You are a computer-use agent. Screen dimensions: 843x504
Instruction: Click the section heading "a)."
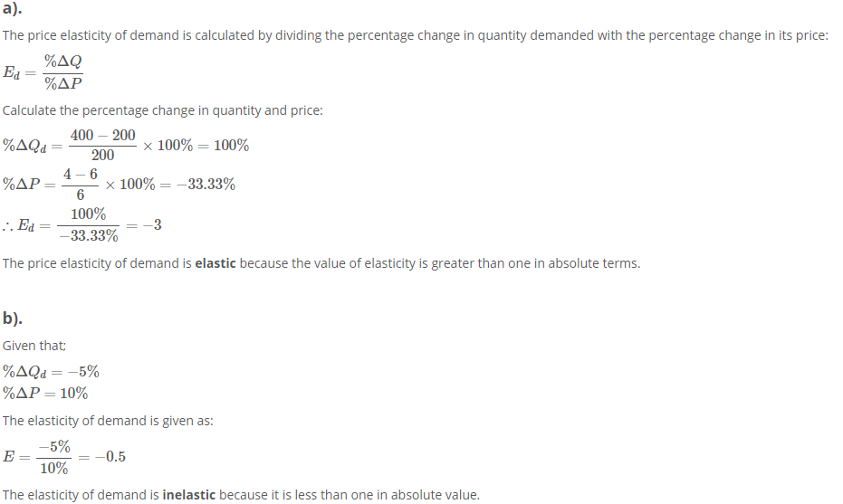pyautogui.click(x=13, y=8)
